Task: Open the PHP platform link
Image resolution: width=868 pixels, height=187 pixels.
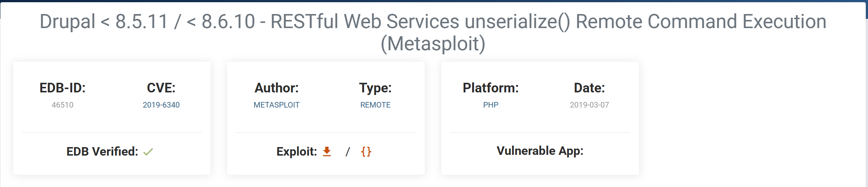Action: click(x=491, y=105)
